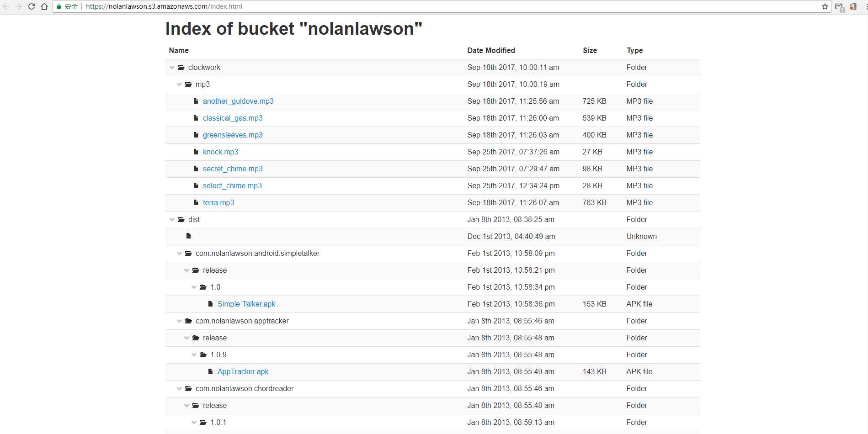Collapse com.nolanlawson.chordreader folder chevron

pyautogui.click(x=180, y=389)
